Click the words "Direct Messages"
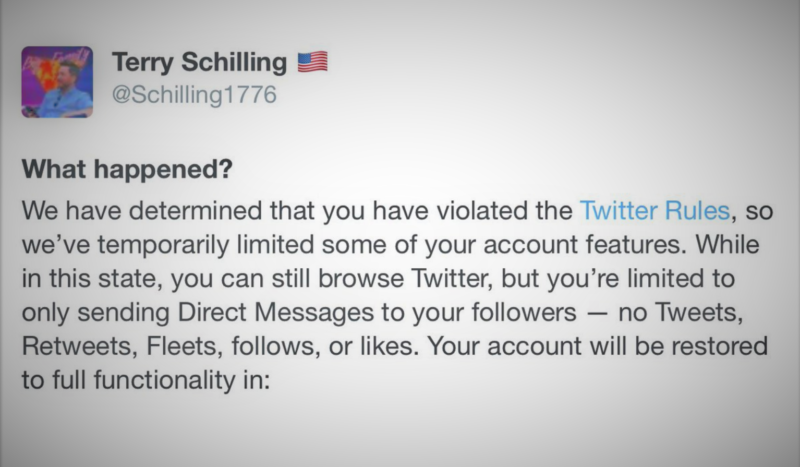This screenshot has width=800, height=467. click(x=276, y=312)
